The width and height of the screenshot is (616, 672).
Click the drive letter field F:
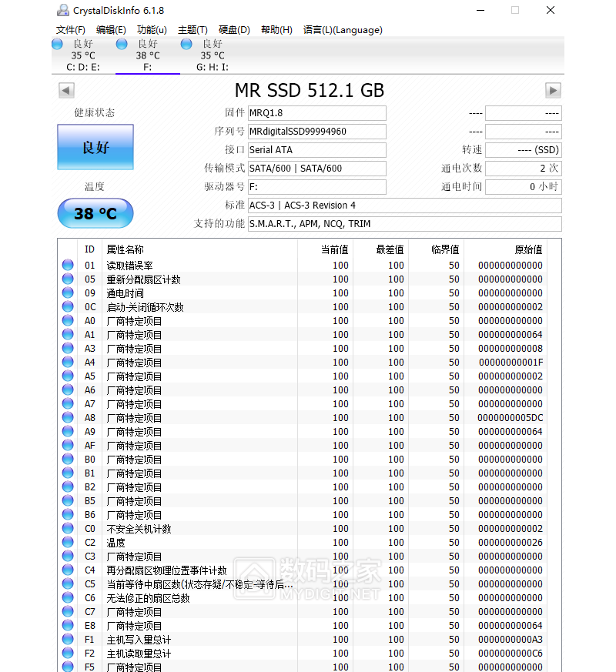pos(317,187)
